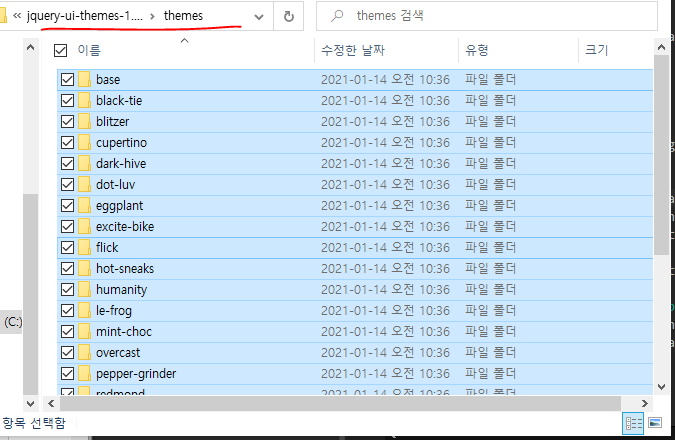Click horizontal scrollbar right arrow
The image size is (675, 440).
tap(644, 403)
